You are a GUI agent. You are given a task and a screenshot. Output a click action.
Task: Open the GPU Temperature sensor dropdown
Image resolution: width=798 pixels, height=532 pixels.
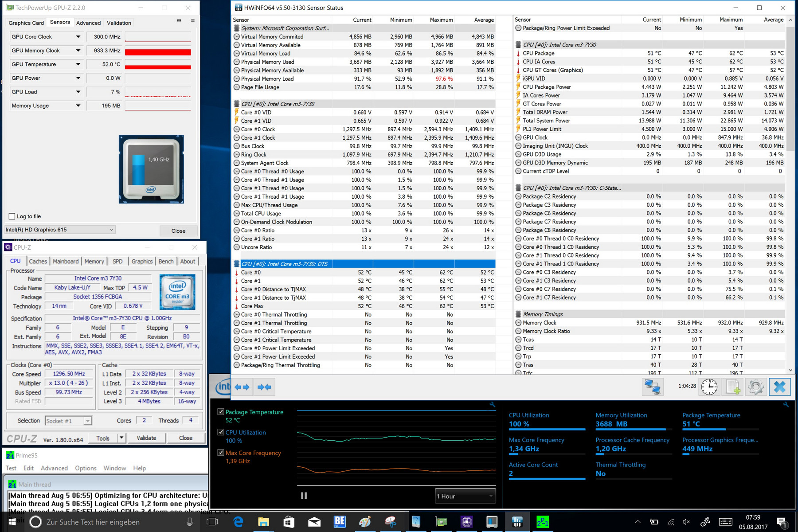[x=78, y=64]
